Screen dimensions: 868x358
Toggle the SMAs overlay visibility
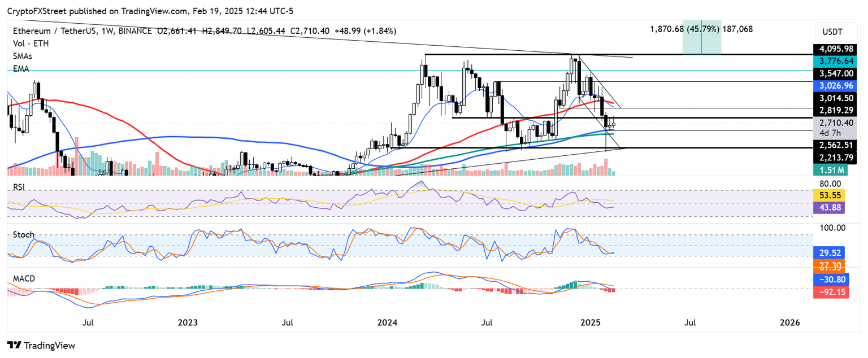21,56
